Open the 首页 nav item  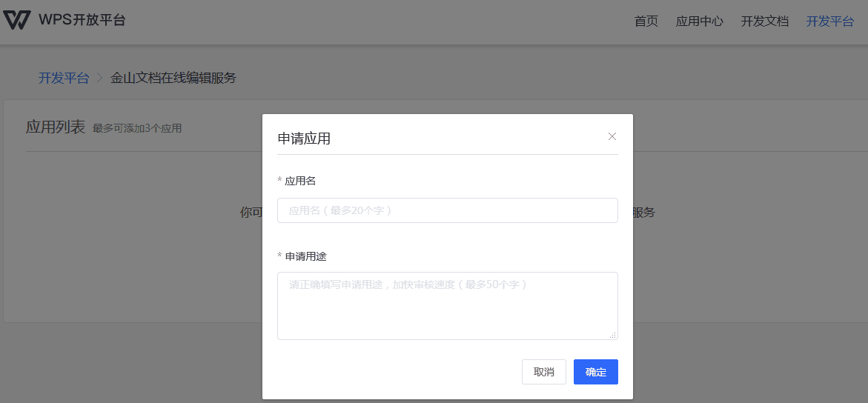pos(646,21)
